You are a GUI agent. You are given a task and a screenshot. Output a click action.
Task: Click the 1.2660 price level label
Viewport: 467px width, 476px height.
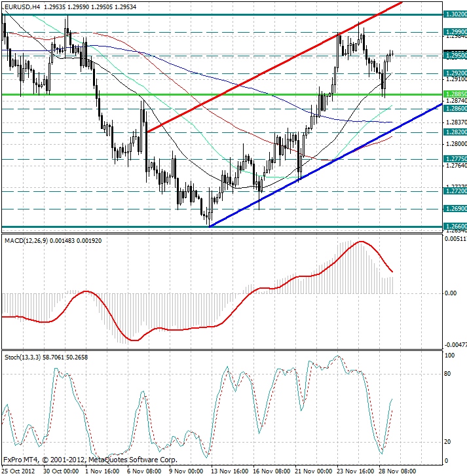[x=455, y=227]
